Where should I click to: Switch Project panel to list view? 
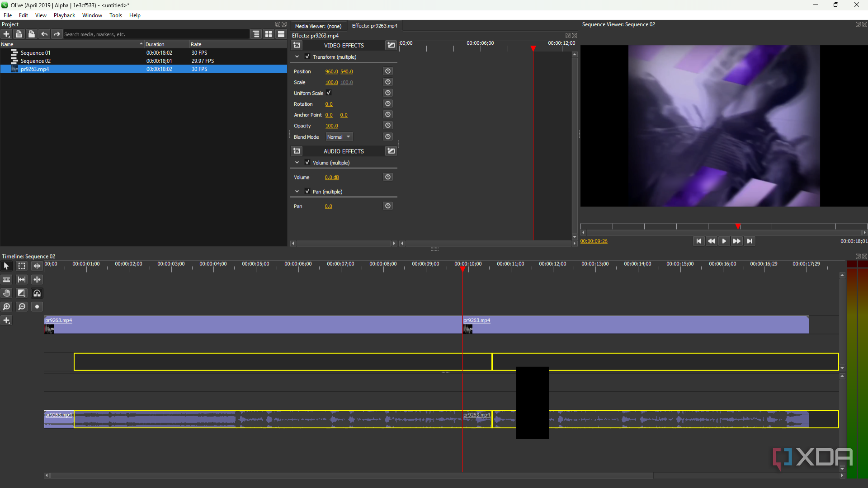(x=281, y=34)
